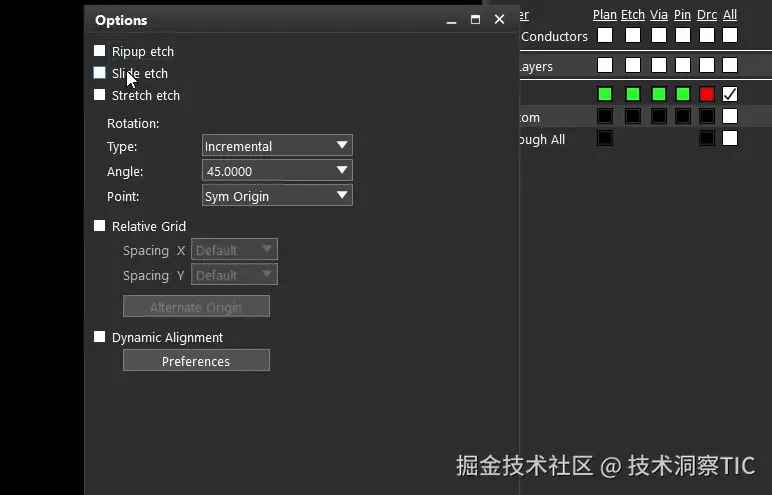Turn on Dynamic Alignment checkbox
Image resolution: width=772 pixels, height=495 pixels.
99,336
